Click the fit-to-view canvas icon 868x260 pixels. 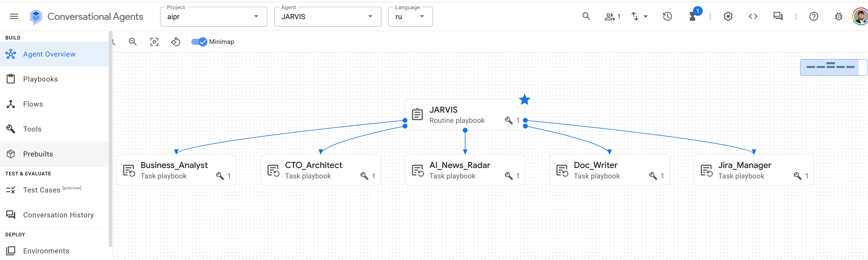click(x=154, y=42)
